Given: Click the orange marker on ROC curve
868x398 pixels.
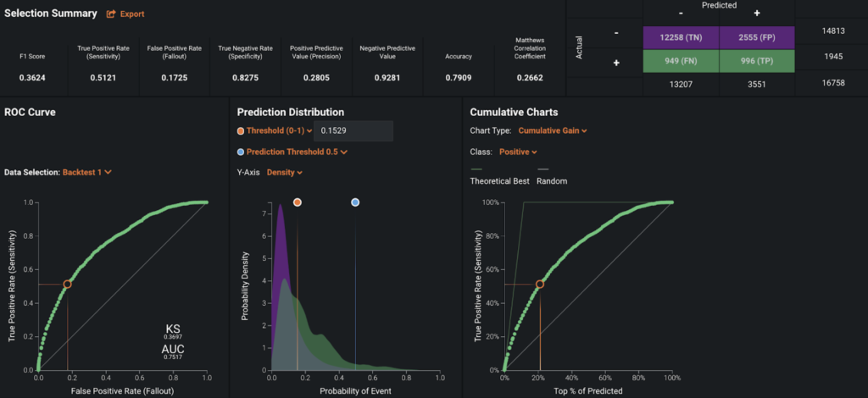Looking at the screenshot, I should [68, 285].
